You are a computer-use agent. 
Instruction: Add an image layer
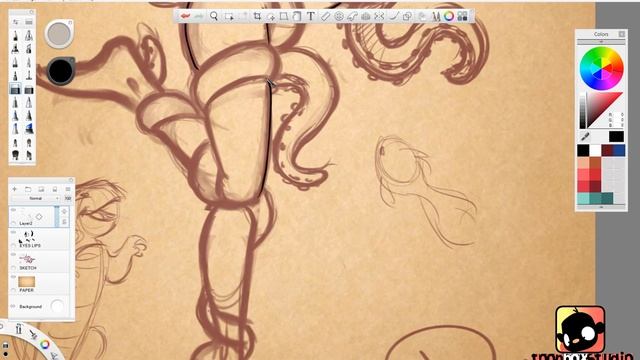point(41,189)
